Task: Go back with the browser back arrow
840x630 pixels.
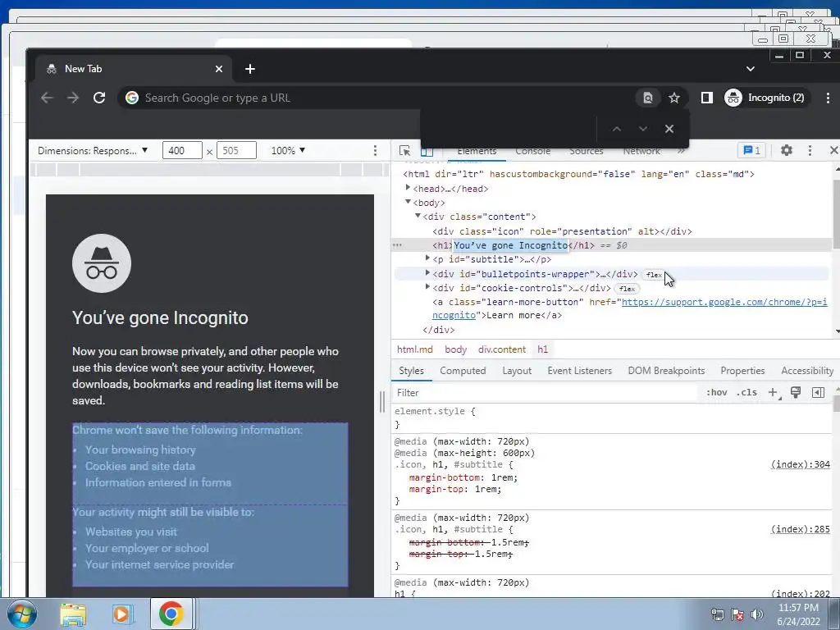Action: (47, 98)
